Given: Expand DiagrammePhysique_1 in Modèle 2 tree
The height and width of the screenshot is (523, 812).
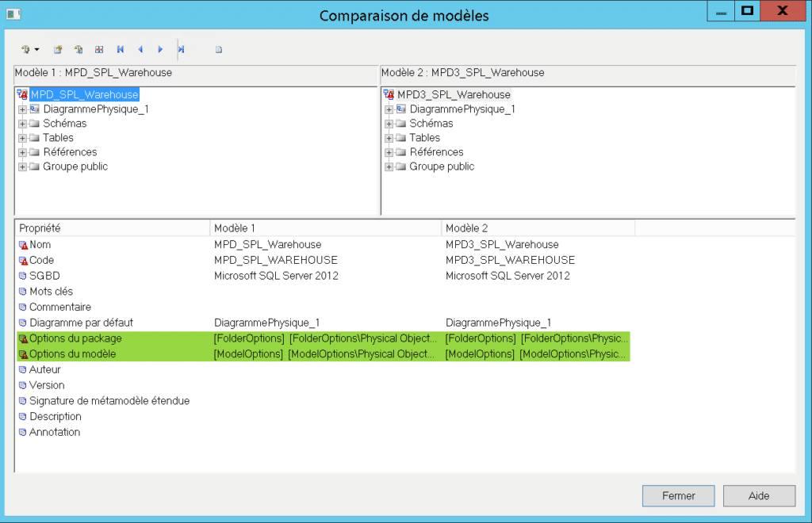Looking at the screenshot, I should (x=389, y=109).
